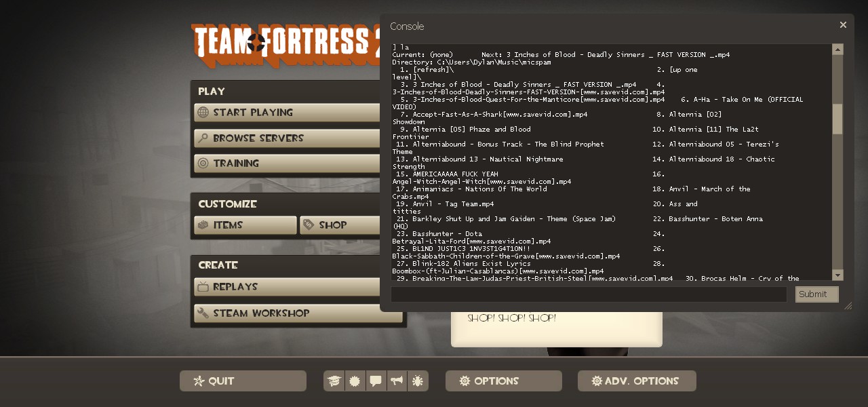Click the megaphone report player icon
The width and height of the screenshot is (868, 407).
(397, 381)
